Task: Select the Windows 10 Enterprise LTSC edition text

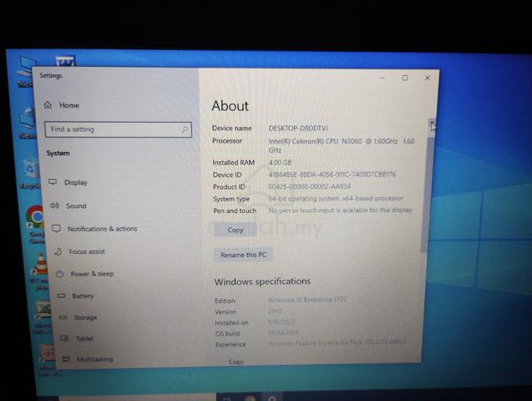Action: coord(307,300)
